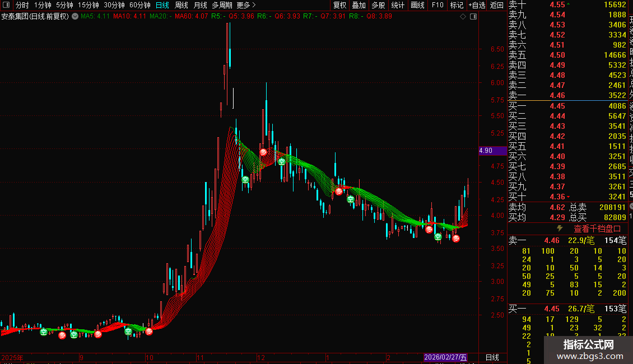Switch to the 30分钟 period tab

click(x=114, y=5)
